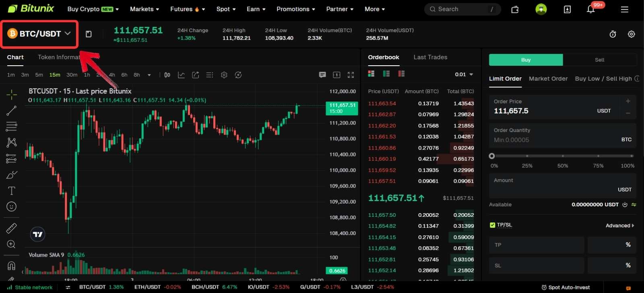Open the Fibonacci retracement tool
The width and height of the screenshot is (644, 293).
coord(12,127)
